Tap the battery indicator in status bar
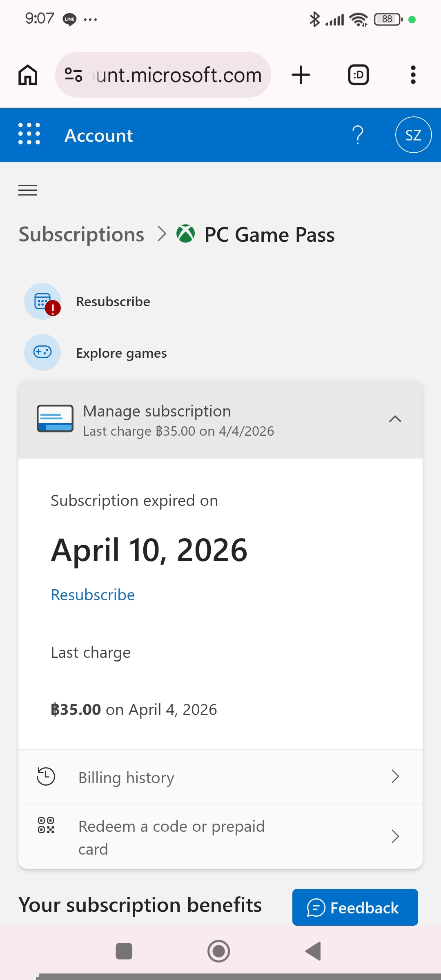441x980 pixels. 388,19
